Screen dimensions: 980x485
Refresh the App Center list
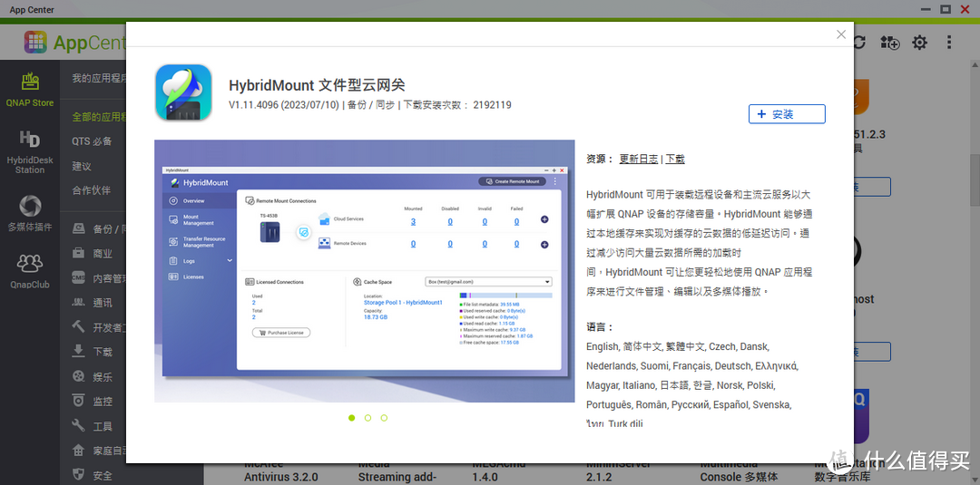tap(859, 43)
